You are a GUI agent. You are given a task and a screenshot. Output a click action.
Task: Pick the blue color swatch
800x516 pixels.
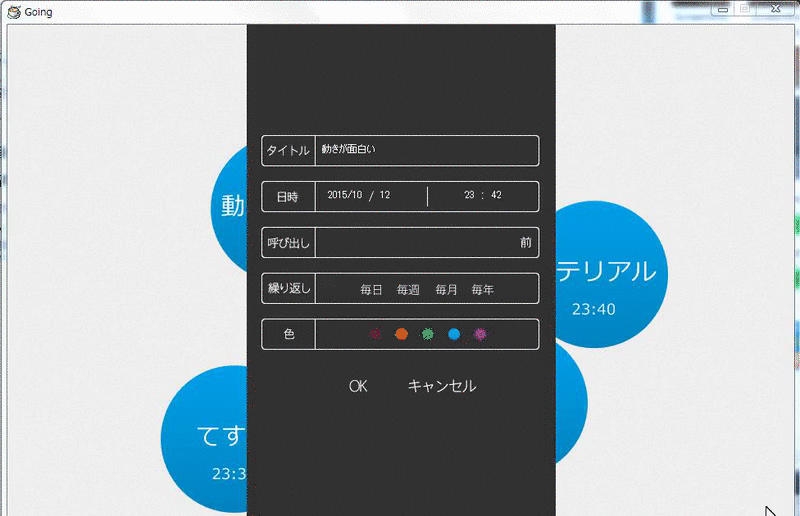(454, 334)
